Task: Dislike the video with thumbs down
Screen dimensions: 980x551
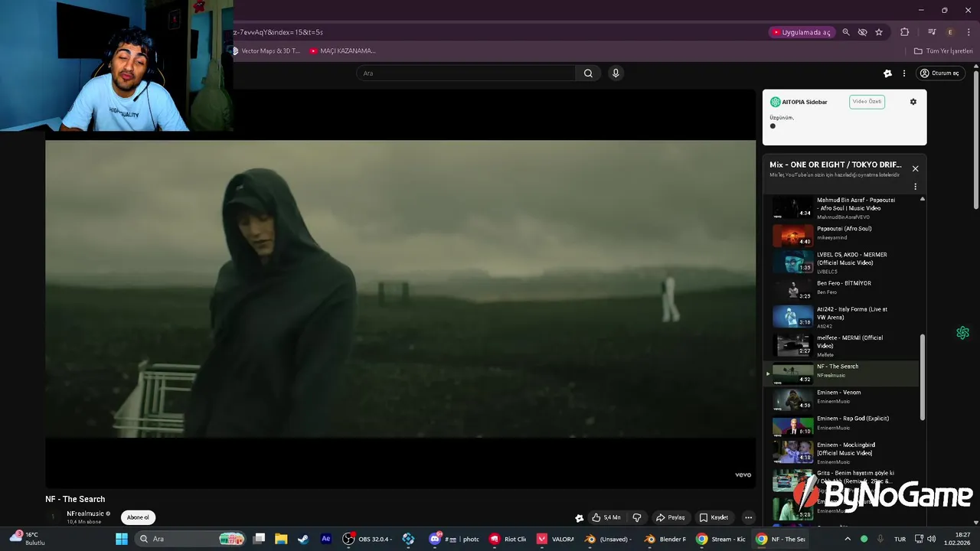Action: 636,517
